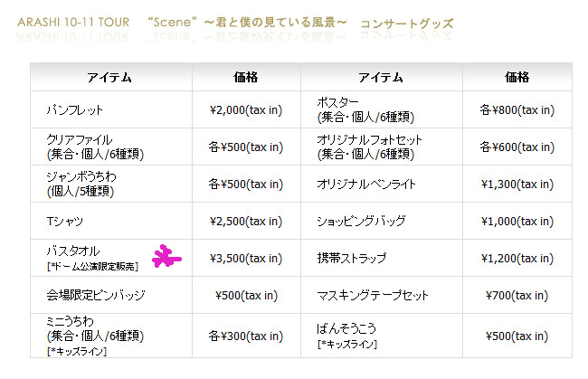
Task: Click the ¥1,300(tax in) price
Action: (517, 184)
